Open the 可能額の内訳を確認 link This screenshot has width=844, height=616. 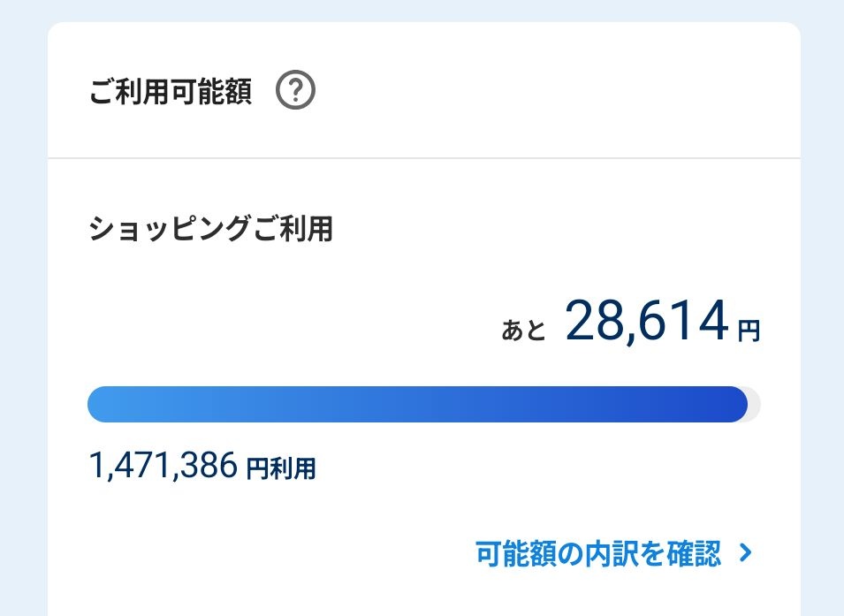598,554
